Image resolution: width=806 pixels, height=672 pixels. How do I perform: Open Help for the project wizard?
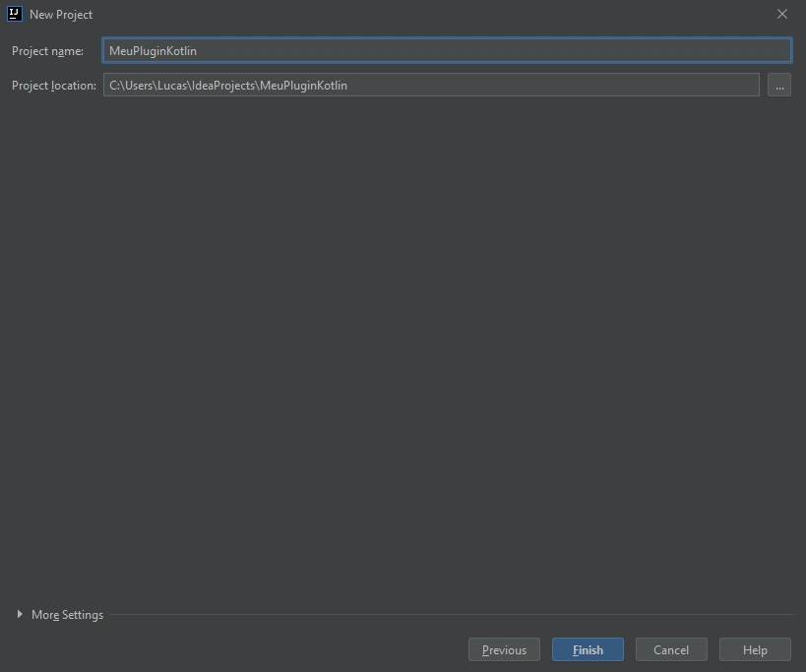pos(755,649)
